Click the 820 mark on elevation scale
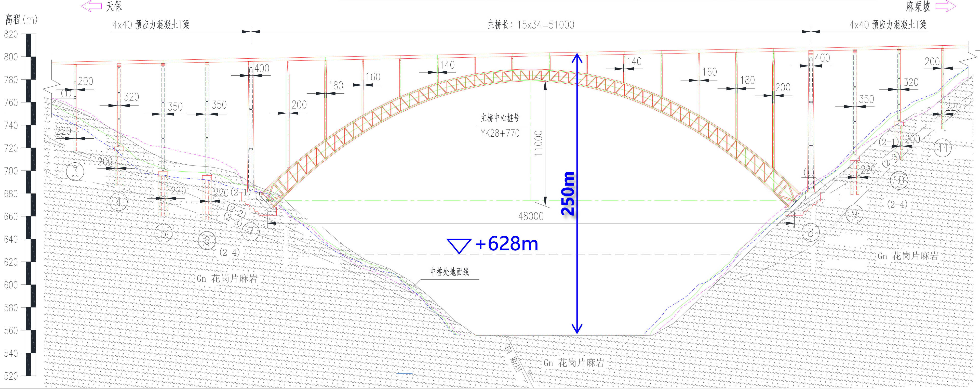The image size is (980, 389). [x=11, y=34]
